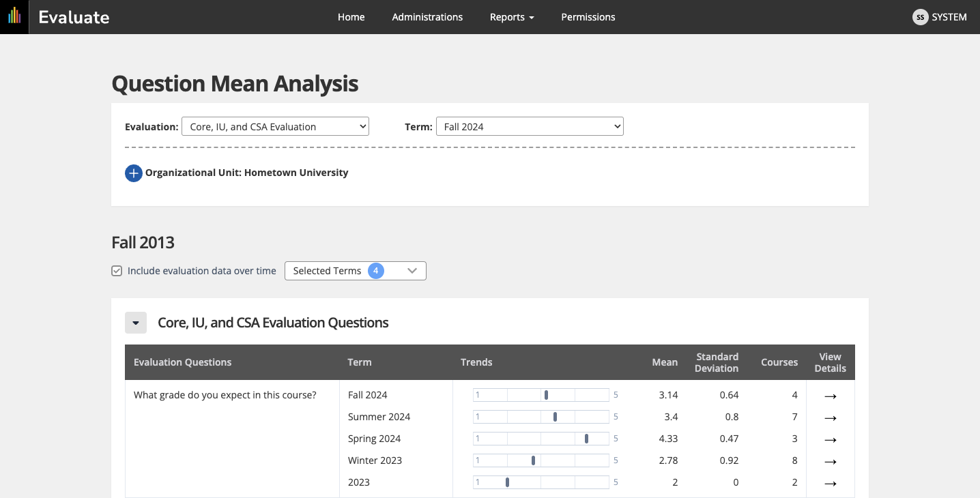Open view details arrow for Spring 2024
The image size is (980, 498).
pos(830,439)
